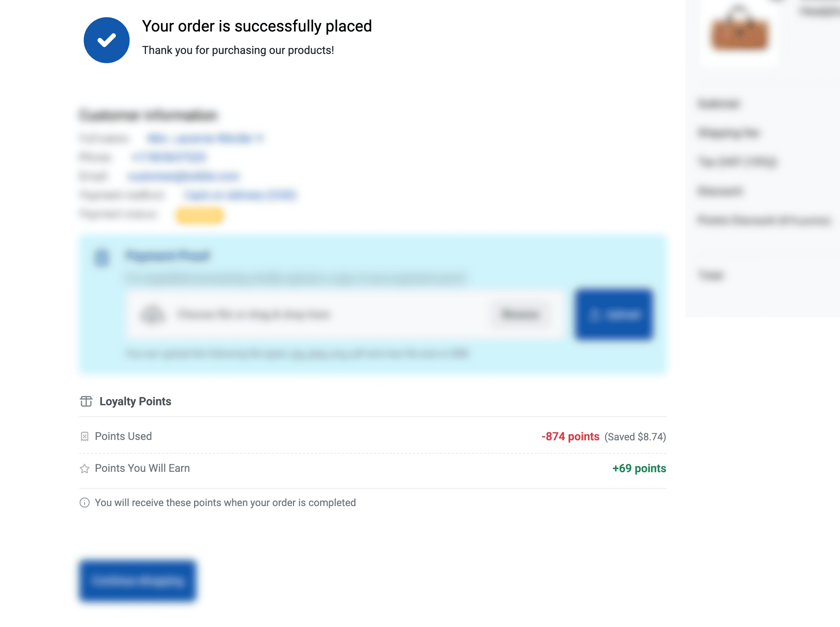Click the cloud upload icon in the drop area
This screenshot has height=627, width=840.
154,314
